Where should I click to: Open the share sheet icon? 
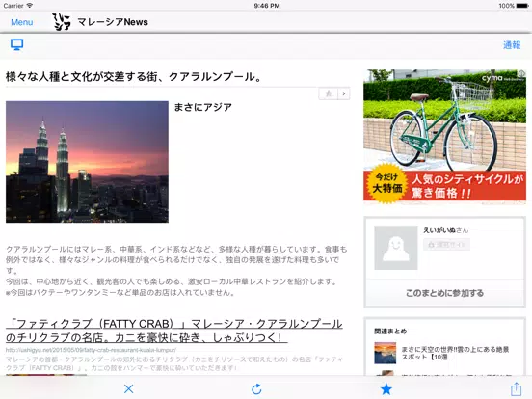click(516, 388)
